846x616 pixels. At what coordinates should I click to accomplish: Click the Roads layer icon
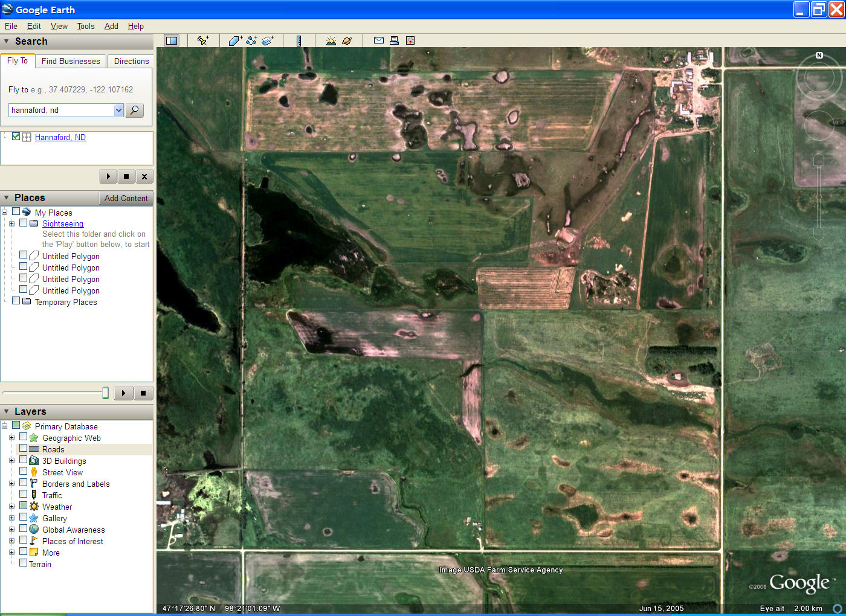coord(34,449)
